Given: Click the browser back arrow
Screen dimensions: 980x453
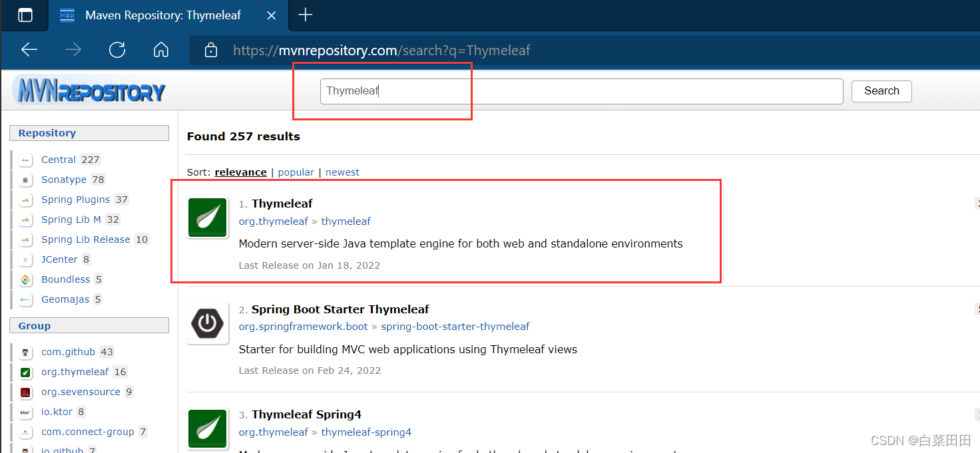Looking at the screenshot, I should (29, 50).
